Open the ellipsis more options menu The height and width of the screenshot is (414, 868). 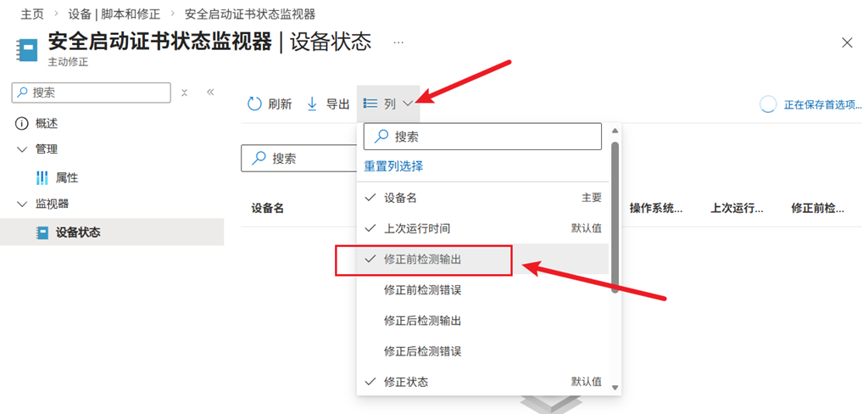coord(398,42)
